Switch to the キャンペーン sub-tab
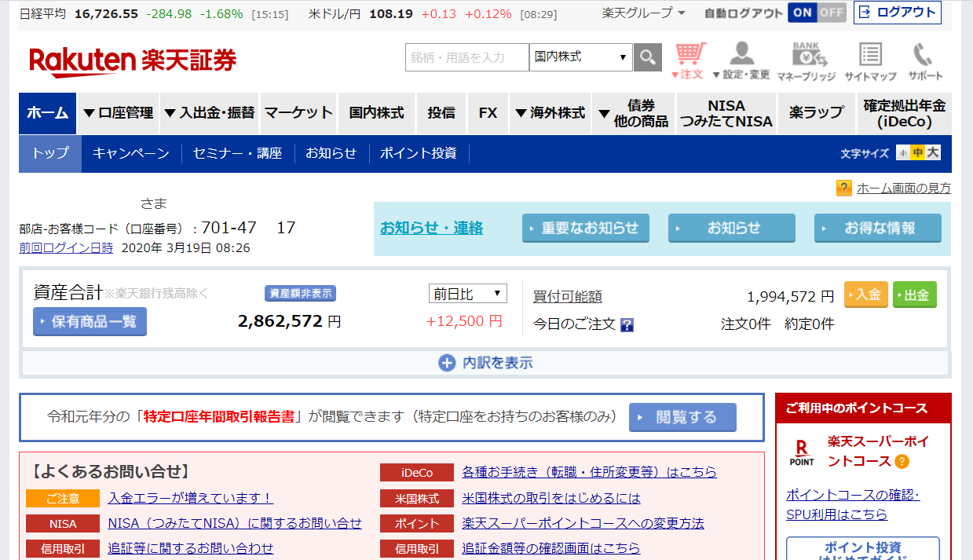Viewport: 973px width, 560px height. click(130, 154)
